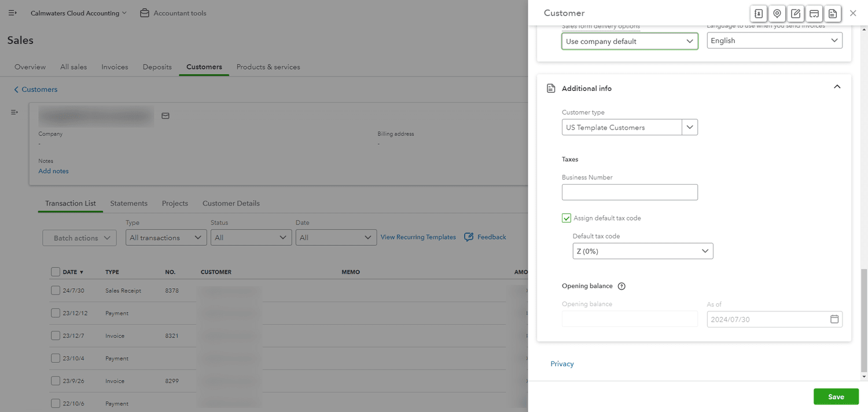Tick the select-all checkbox in the transaction table header

pos(56,271)
